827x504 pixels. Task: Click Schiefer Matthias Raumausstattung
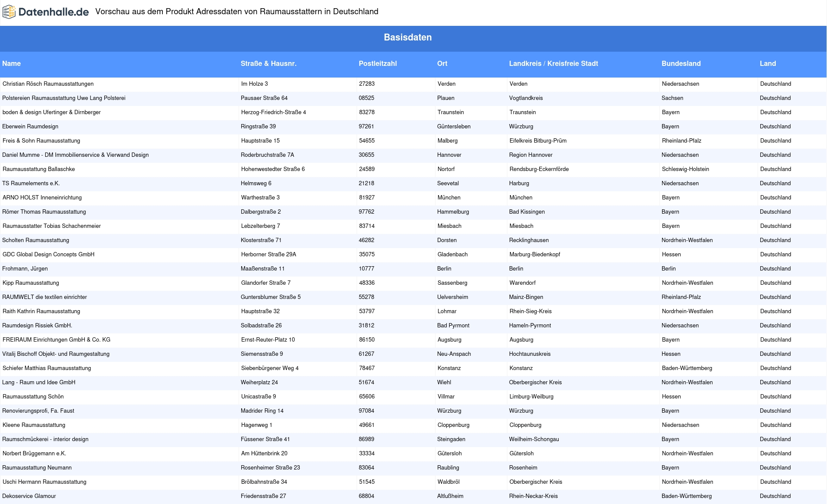point(47,368)
